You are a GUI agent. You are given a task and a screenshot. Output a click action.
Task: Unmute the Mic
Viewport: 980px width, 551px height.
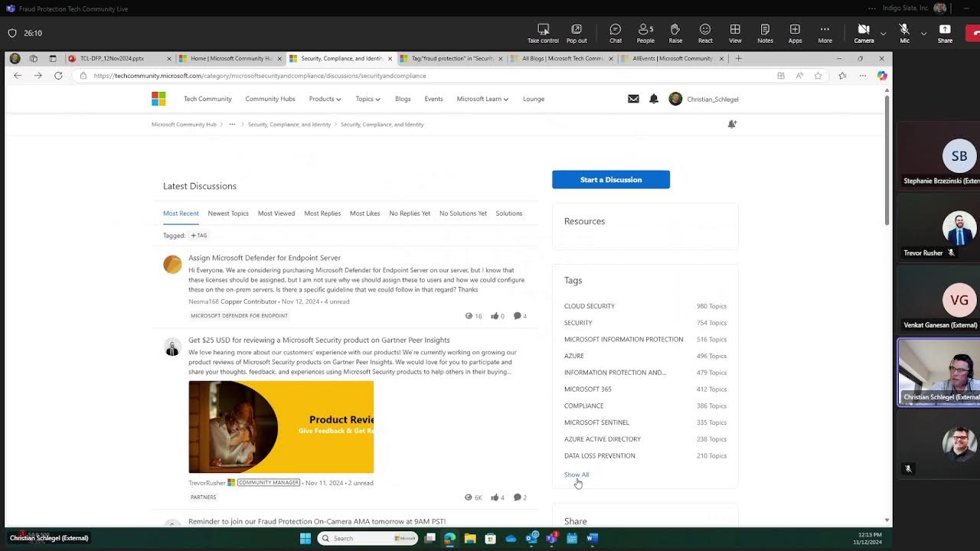(904, 33)
